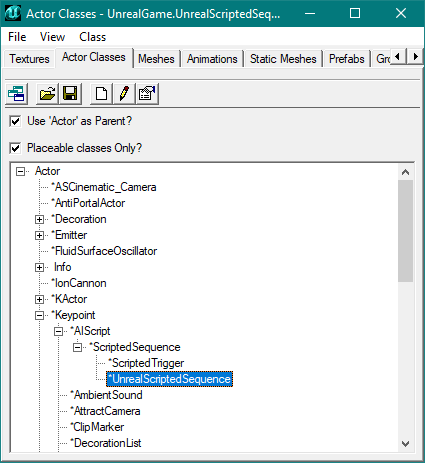Select *DecorationList class
This screenshot has width=425, height=463.
click(x=106, y=443)
